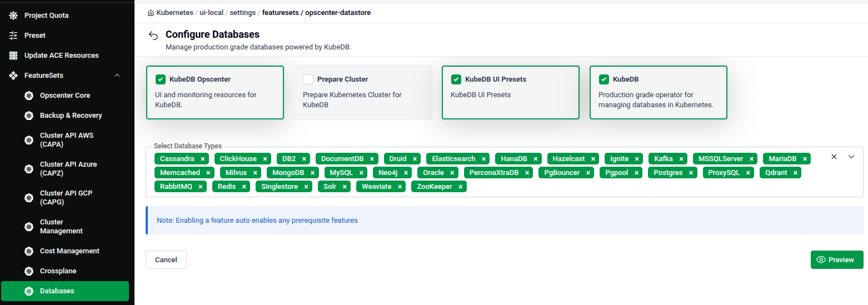The width and height of the screenshot is (868, 305).
Task: Click featuresets in the breadcrumb
Action: click(280, 12)
